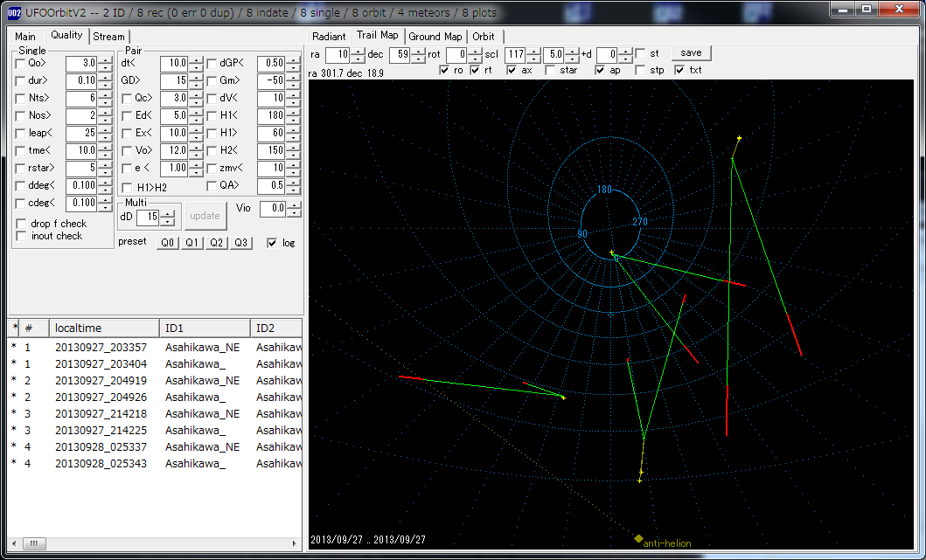Toggle the dur> checkbox
This screenshot has width=926, height=560.
[x=20, y=81]
